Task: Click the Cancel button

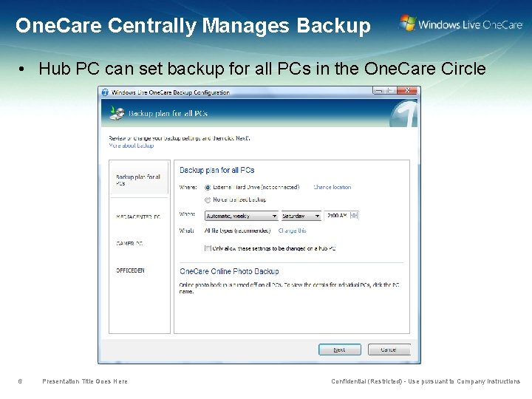Action: click(389, 349)
